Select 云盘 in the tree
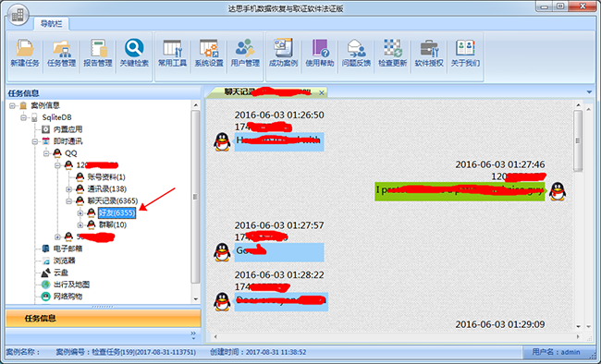 coord(60,273)
